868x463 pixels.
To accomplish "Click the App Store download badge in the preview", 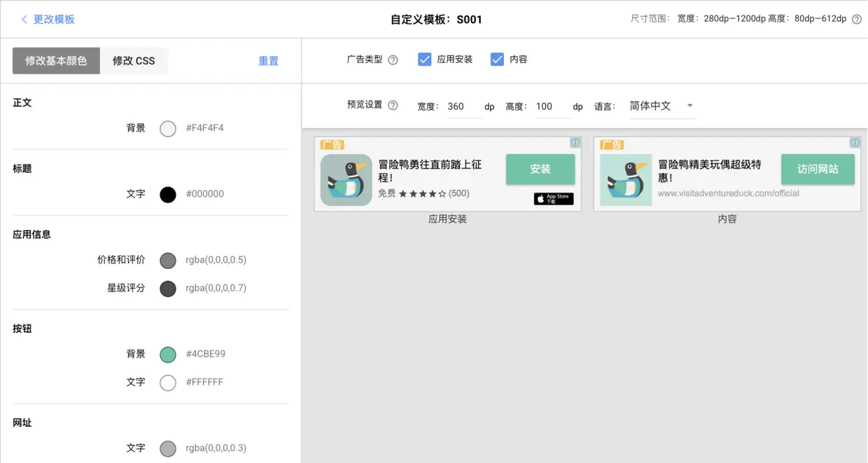I will pyautogui.click(x=553, y=199).
